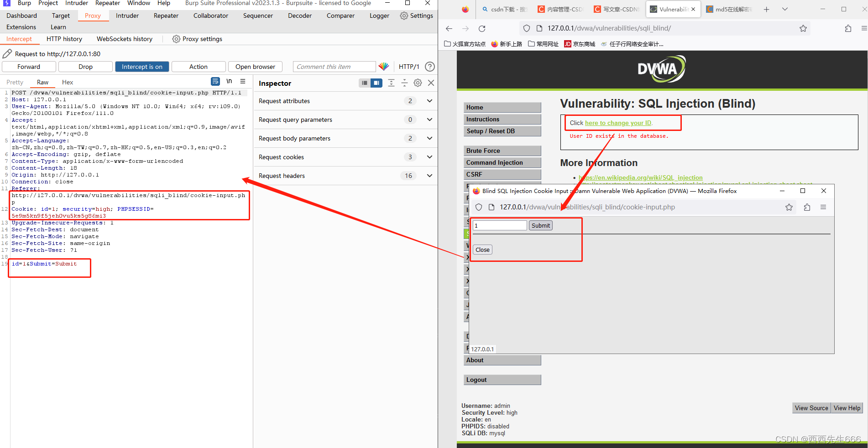
Task: Click the ID input field in popup
Action: tap(500, 225)
